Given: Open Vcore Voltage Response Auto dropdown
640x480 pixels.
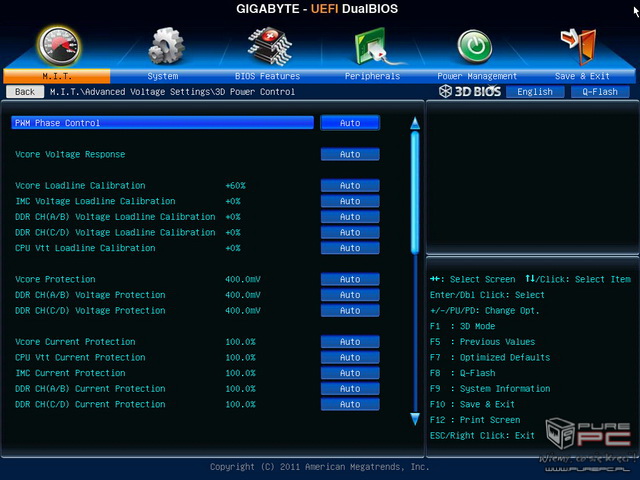Looking at the screenshot, I should coord(350,154).
